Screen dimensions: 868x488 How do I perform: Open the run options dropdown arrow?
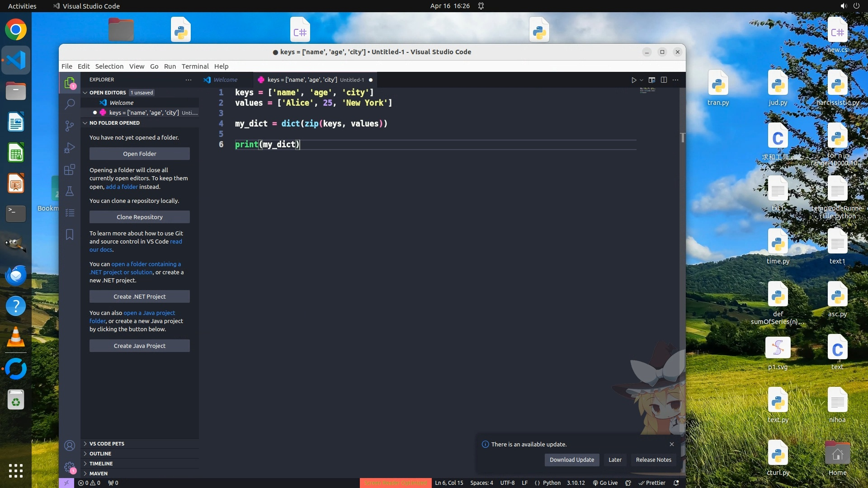[x=642, y=80]
